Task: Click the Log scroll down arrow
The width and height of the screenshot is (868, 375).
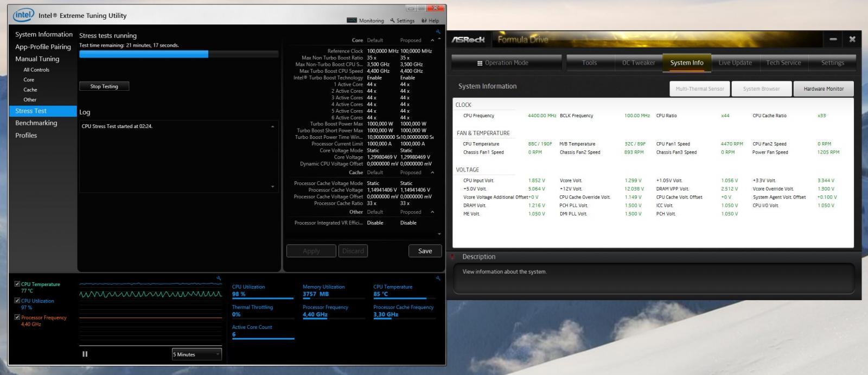Action: (272, 187)
